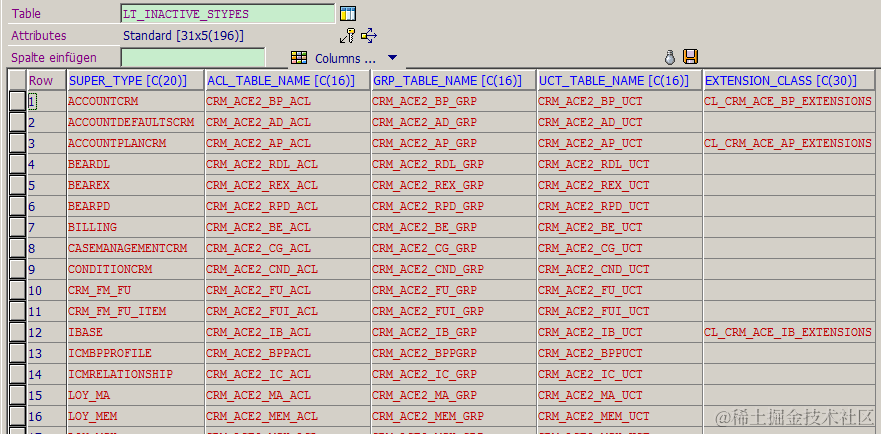Click the CRM_ACE2_MA_ACL cell
Viewport: 881px width, 434px height.
tap(287, 395)
